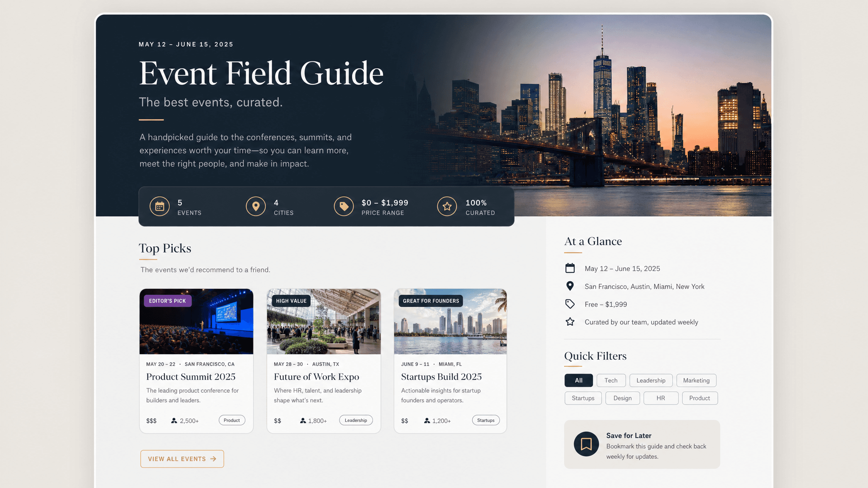Screen dimensions: 868x488
Task: Click the Great for Founders badge
Action: point(431,301)
